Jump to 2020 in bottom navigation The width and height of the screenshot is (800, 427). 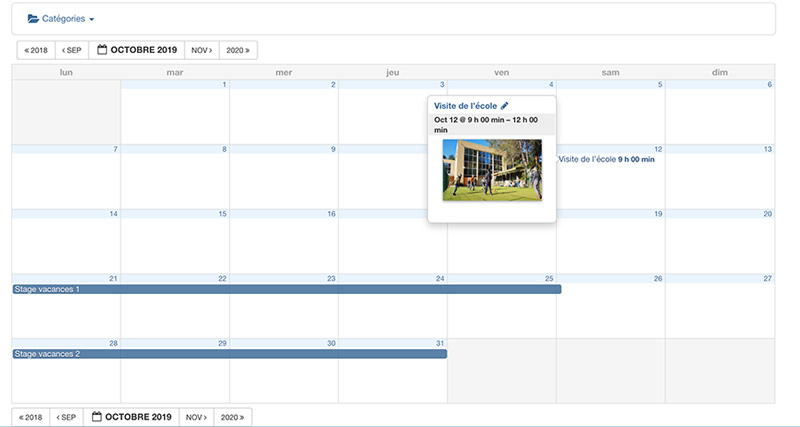pyautogui.click(x=233, y=417)
